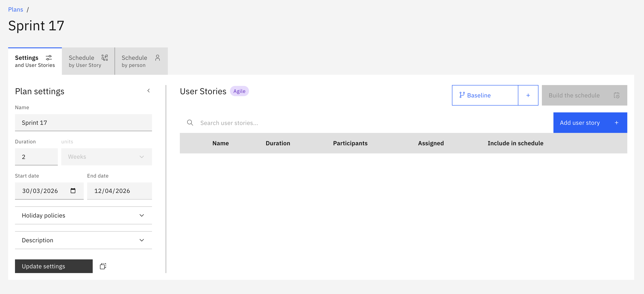Screen dimensions: 644x294
Task: Click the Build the schedule calendar icon
Action: tap(617, 95)
